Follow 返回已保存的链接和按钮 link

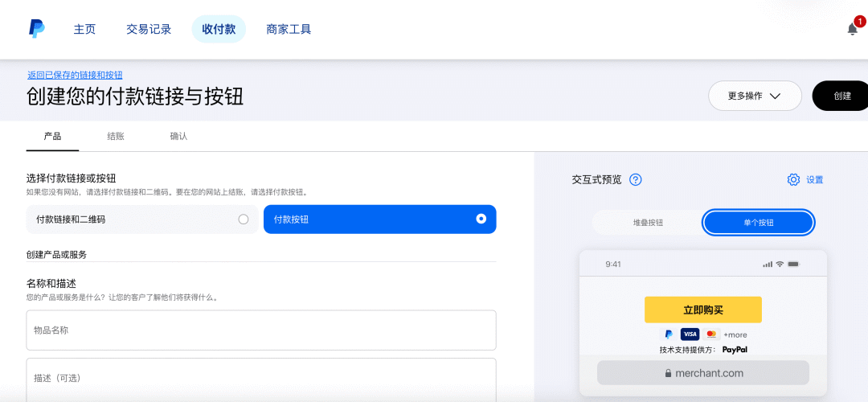[x=76, y=76]
